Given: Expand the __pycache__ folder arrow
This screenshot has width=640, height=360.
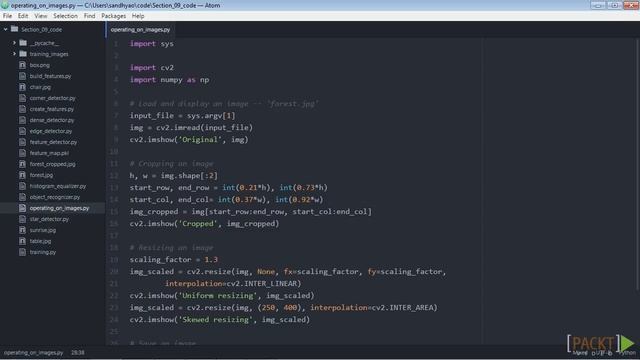Looking at the screenshot, I should pyautogui.click(x=14, y=43).
